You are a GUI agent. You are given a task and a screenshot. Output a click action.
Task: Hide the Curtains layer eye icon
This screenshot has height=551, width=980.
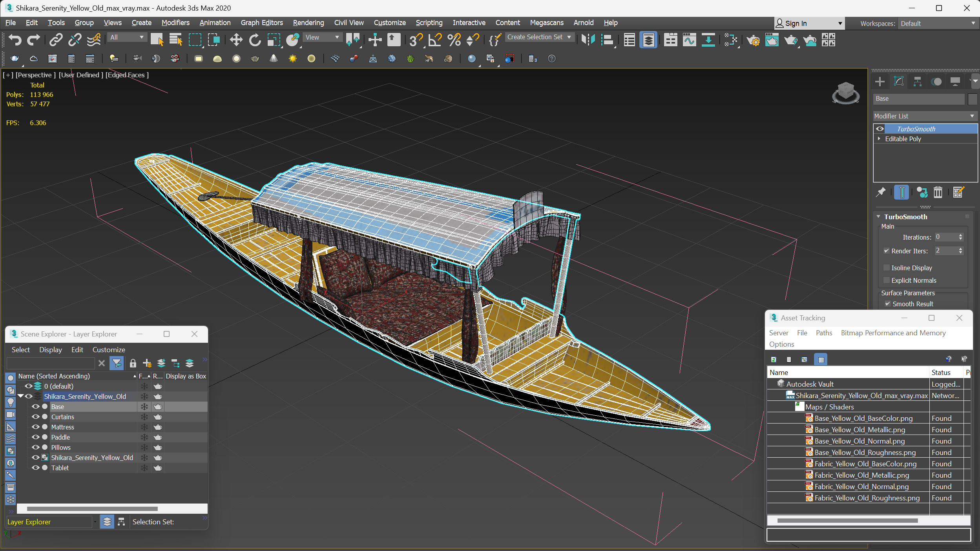point(35,417)
